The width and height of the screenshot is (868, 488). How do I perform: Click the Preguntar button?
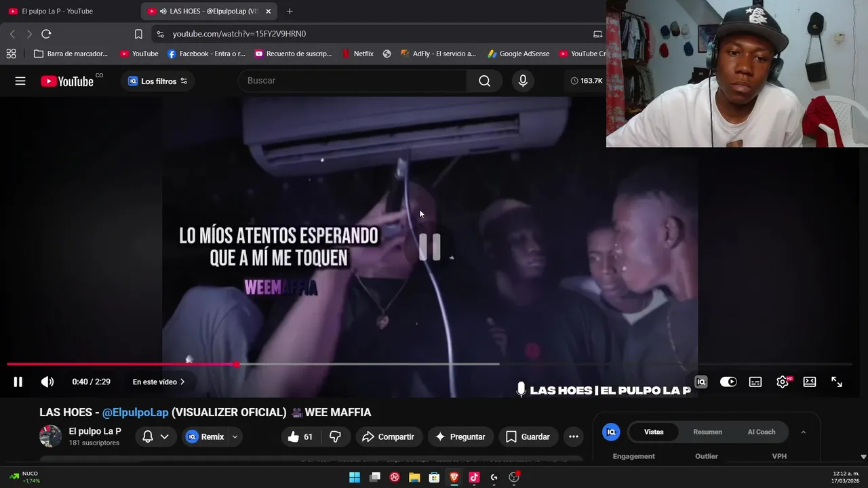click(460, 436)
